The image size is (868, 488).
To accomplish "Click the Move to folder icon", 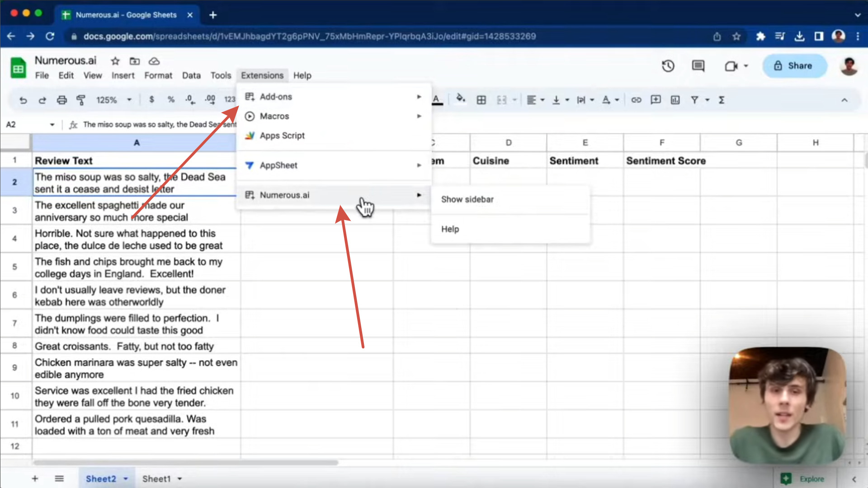I will pos(135,61).
